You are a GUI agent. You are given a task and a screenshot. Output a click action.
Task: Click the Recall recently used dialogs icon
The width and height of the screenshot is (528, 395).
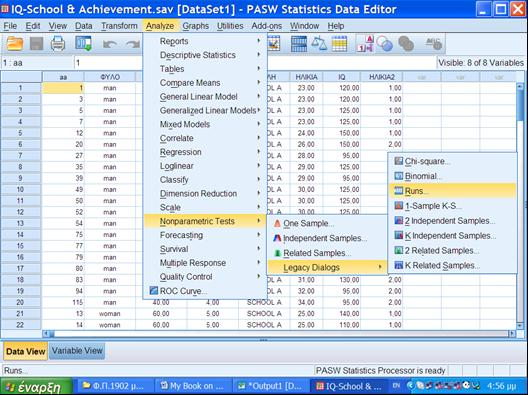(83, 44)
